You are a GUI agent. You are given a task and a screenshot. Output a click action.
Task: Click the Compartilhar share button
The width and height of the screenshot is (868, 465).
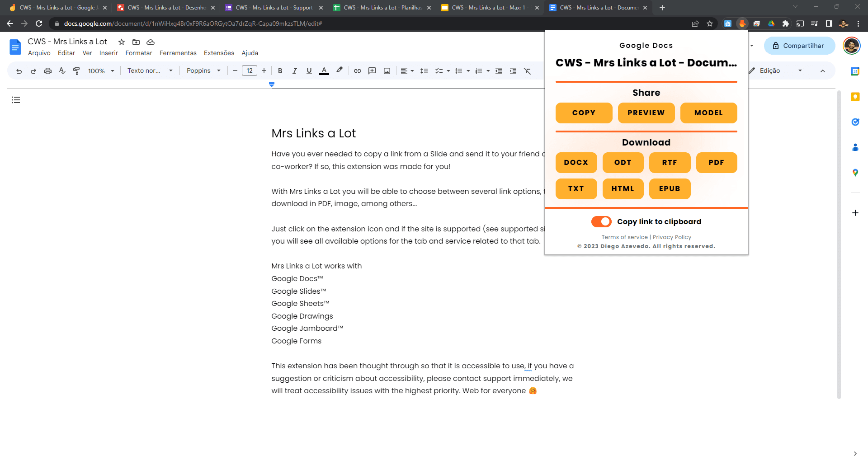pos(799,46)
